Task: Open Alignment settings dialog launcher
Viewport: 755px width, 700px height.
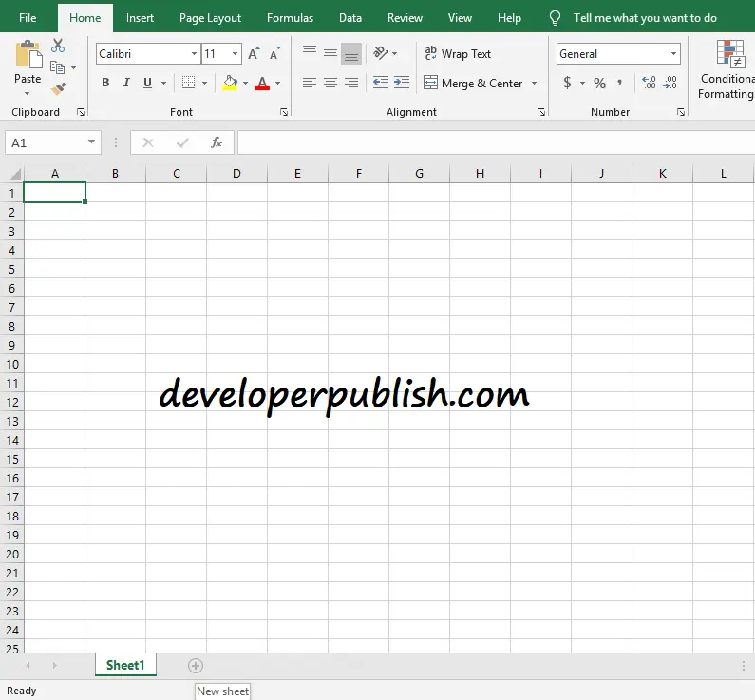Action: click(x=541, y=112)
